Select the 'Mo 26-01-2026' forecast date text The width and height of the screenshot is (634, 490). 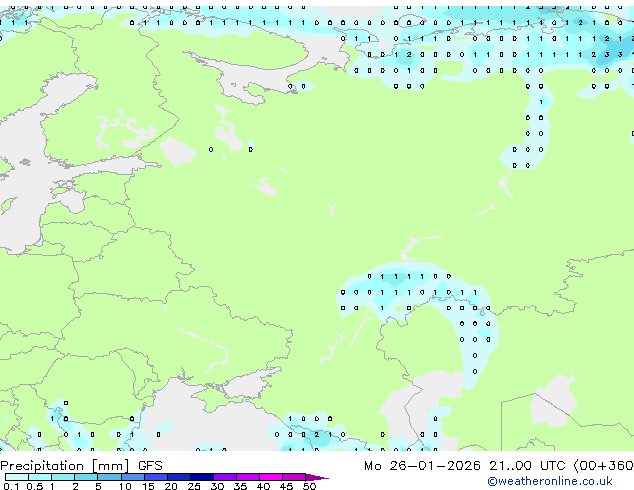click(422, 466)
